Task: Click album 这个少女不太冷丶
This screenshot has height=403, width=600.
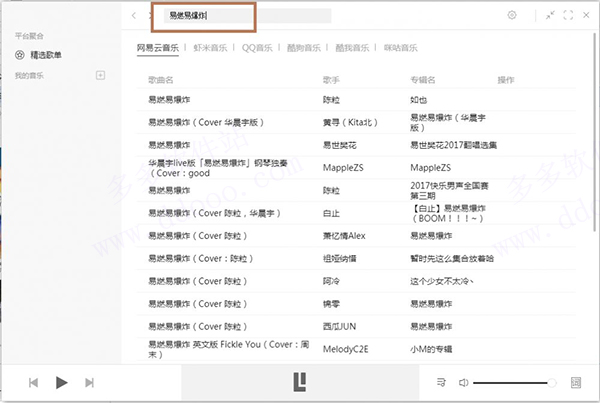Action: pos(442,281)
